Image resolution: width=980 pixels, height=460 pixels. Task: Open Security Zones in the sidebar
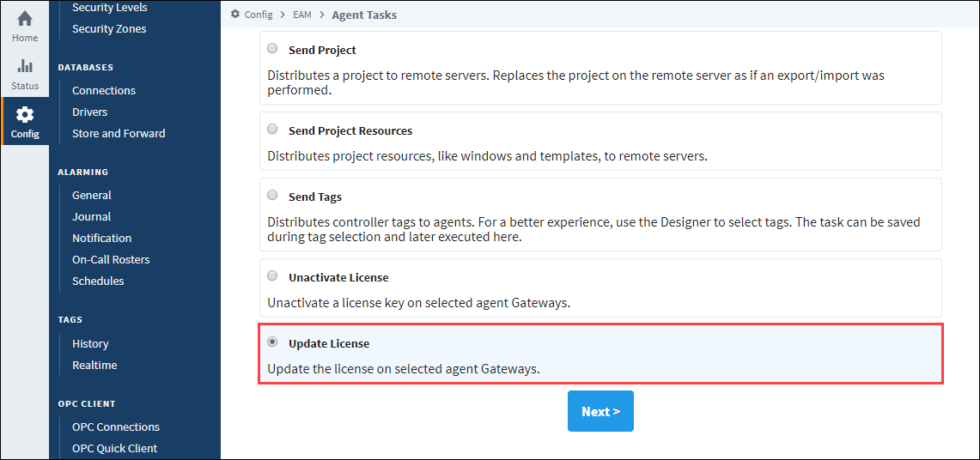pos(109,28)
